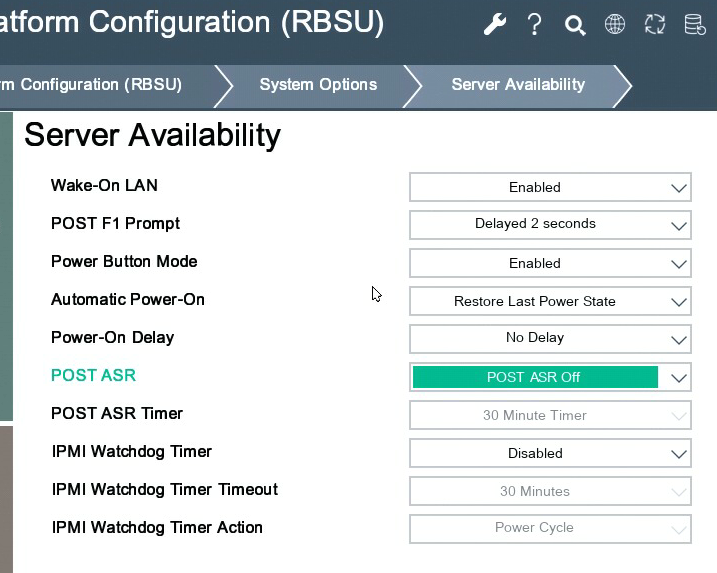The width and height of the screenshot is (717, 573).
Task: Open the Power-On Delay dropdown
Action: (550, 338)
